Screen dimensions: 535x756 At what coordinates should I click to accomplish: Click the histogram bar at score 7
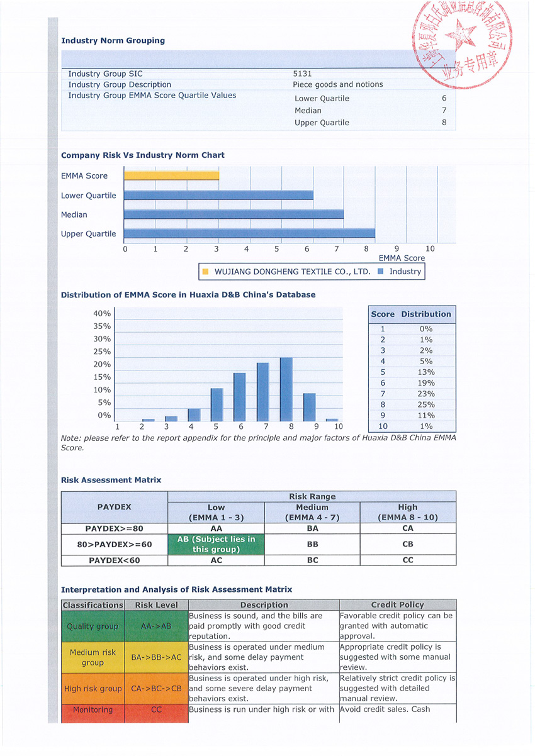(263, 392)
